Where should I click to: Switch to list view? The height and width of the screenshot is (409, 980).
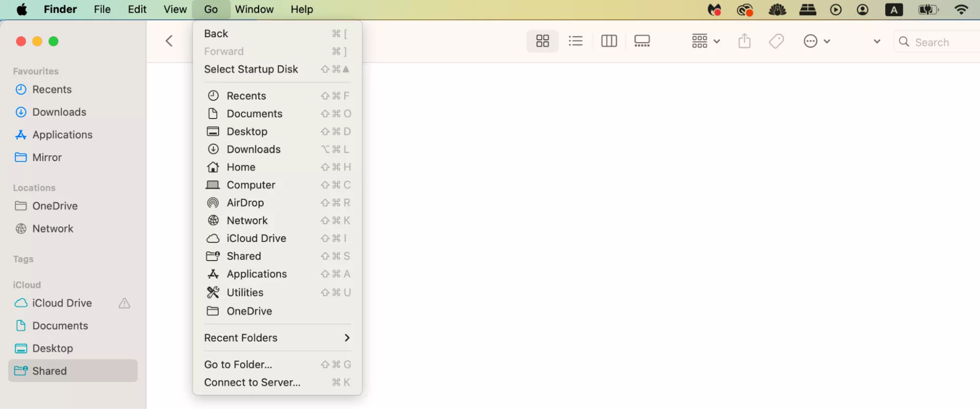(576, 41)
